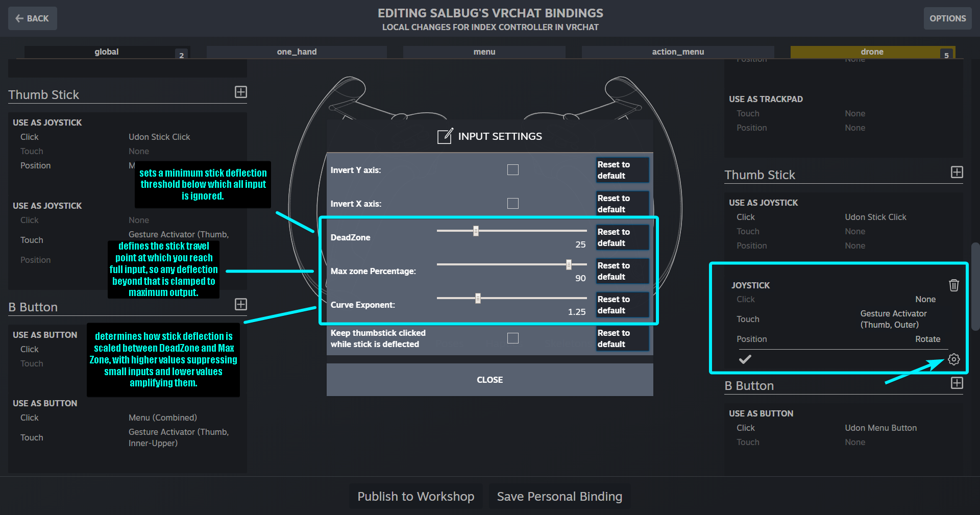
Task: Open JOYSTICK mode settings gear
Action: (x=953, y=359)
